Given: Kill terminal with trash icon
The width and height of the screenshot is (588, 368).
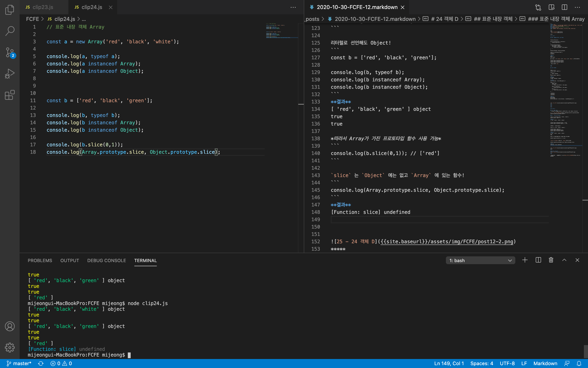Looking at the screenshot, I should (551, 260).
